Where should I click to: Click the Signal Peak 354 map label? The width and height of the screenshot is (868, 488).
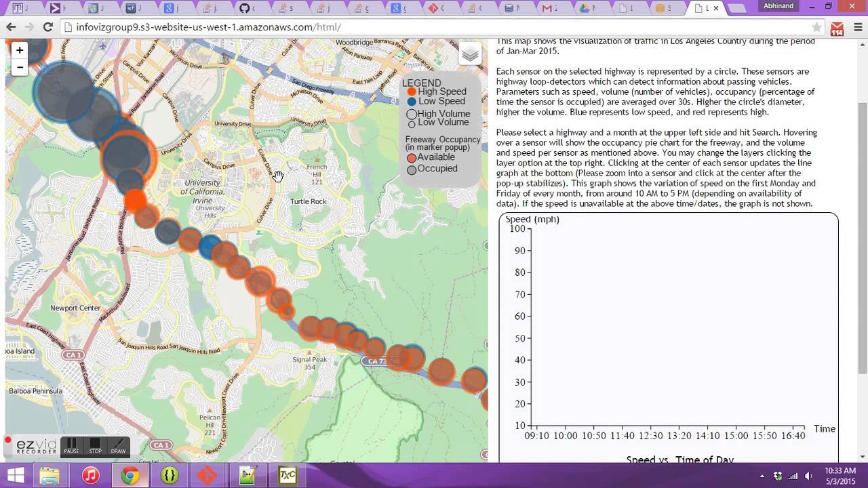click(x=309, y=363)
